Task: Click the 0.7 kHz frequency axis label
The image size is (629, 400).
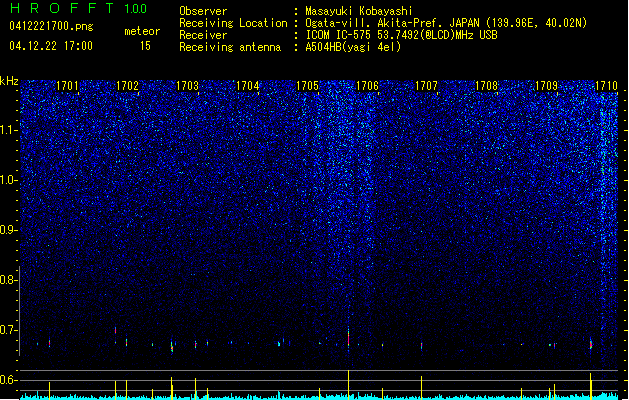Action: [x=8, y=330]
